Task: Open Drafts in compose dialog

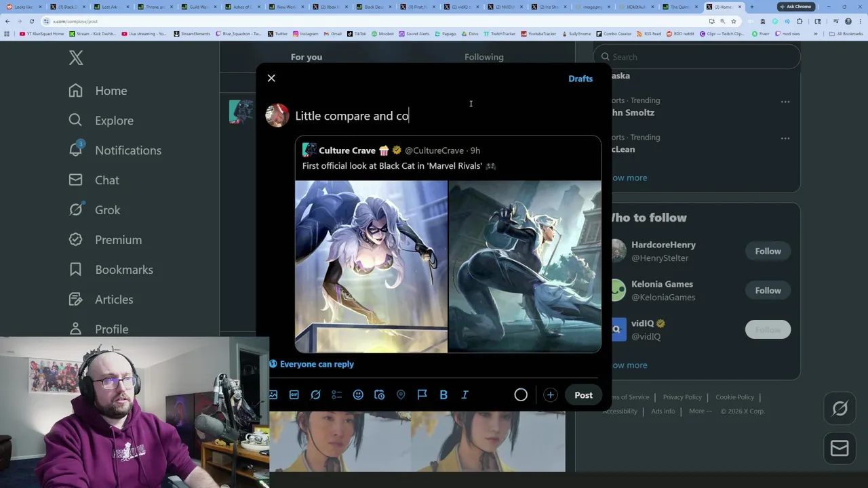Action: [580, 79]
